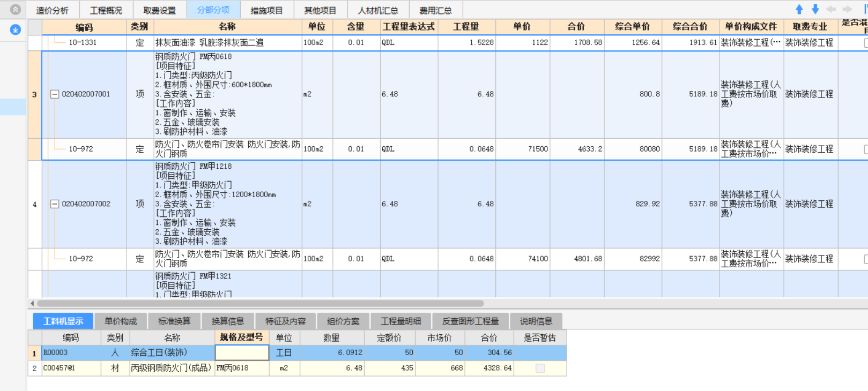The image size is (868, 391).
Task: Click the 合价 value 4801.68
Action: tap(588, 259)
